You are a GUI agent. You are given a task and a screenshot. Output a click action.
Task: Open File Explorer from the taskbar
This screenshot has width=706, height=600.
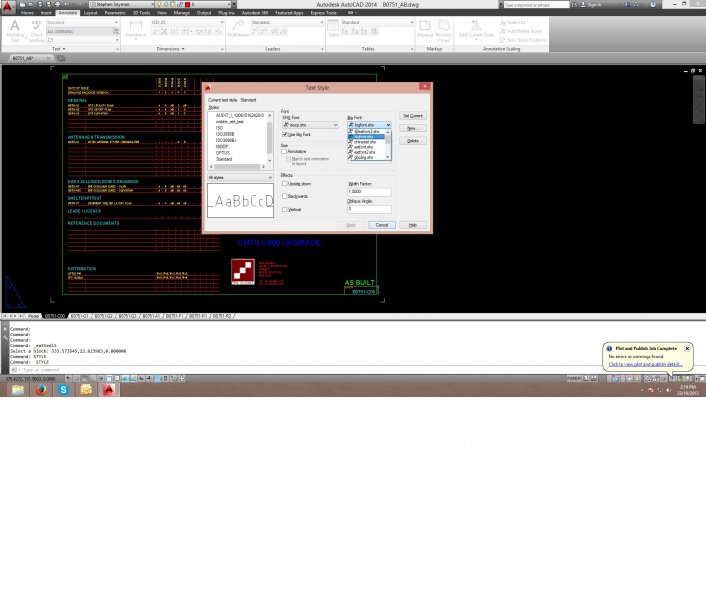pos(18,390)
